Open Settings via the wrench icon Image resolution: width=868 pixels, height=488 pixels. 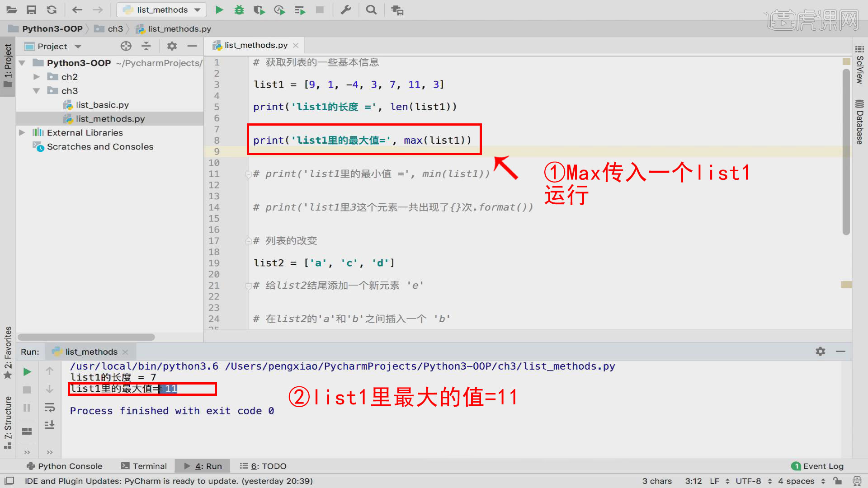point(346,9)
